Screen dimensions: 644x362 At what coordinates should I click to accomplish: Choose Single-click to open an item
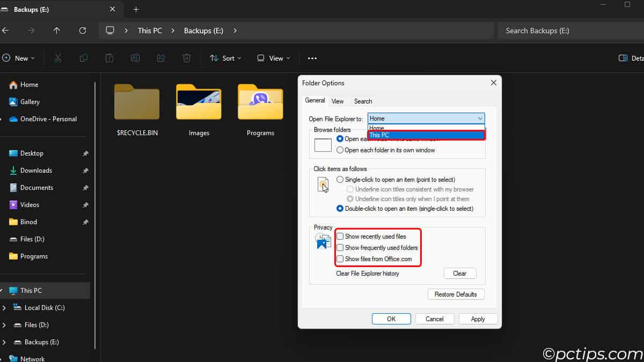tap(340, 180)
